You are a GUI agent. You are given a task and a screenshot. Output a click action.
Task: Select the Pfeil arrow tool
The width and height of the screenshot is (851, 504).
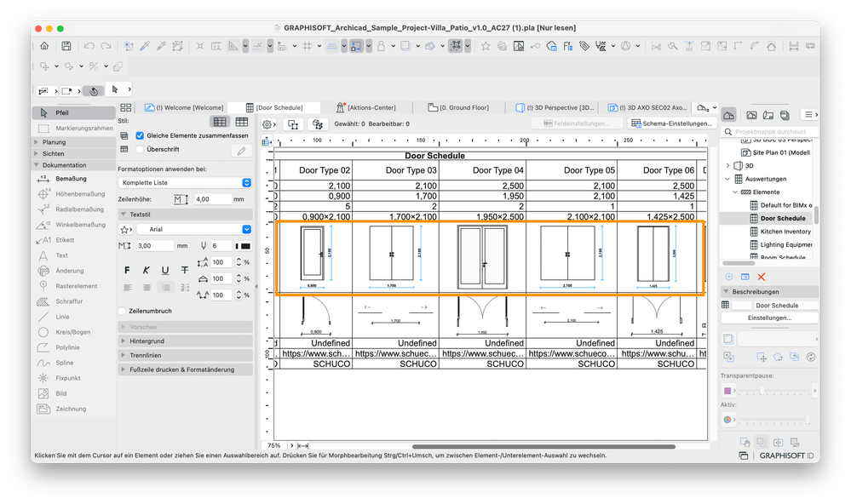click(x=73, y=113)
